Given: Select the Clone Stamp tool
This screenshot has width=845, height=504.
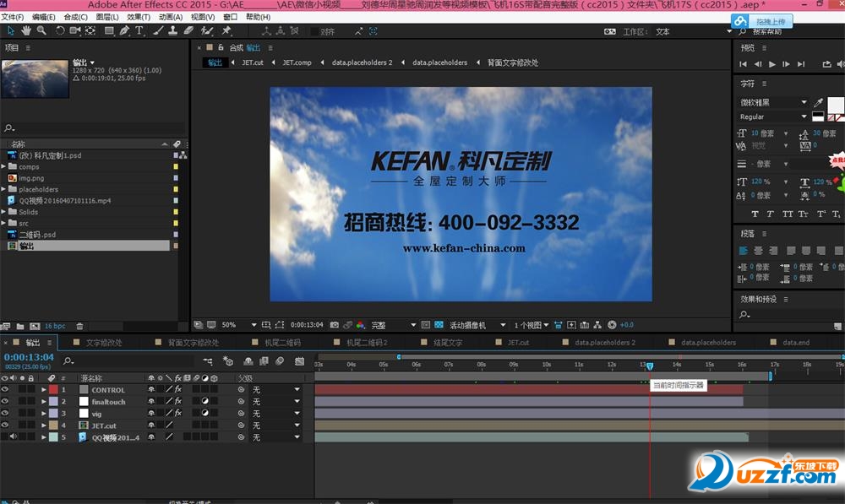Looking at the screenshot, I should pyautogui.click(x=173, y=31).
